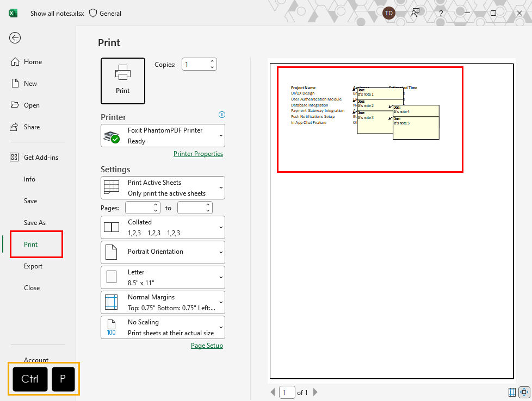Open Export from the sidebar
The width and height of the screenshot is (532, 401).
click(33, 266)
